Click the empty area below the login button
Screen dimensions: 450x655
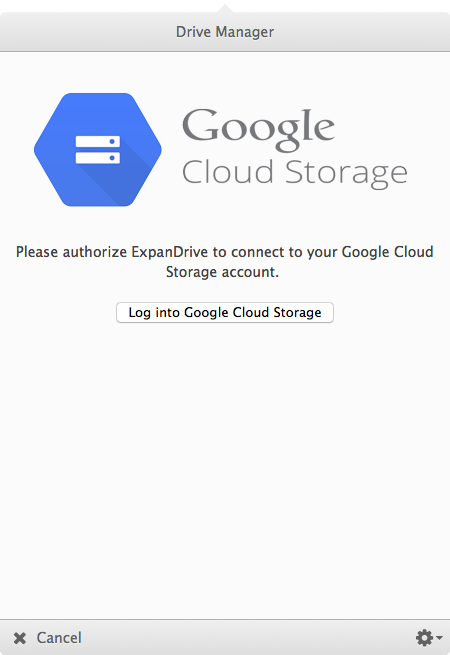coord(225,468)
